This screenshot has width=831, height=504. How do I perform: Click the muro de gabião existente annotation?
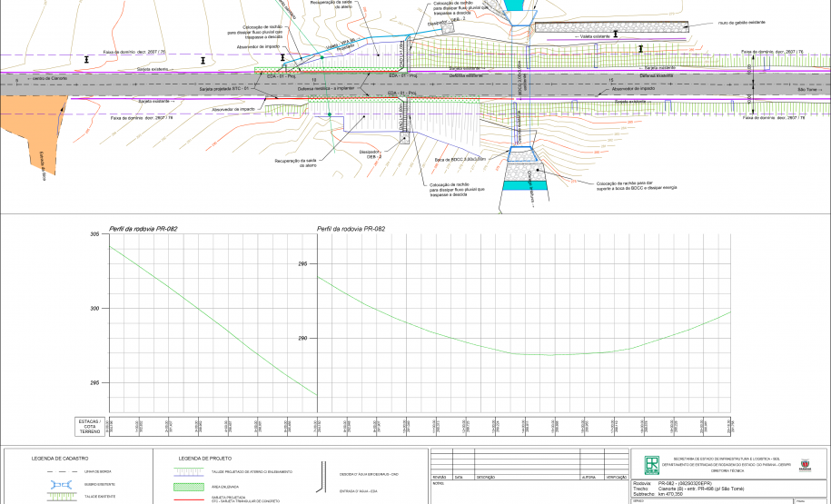pyautogui.click(x=741, y=23)
